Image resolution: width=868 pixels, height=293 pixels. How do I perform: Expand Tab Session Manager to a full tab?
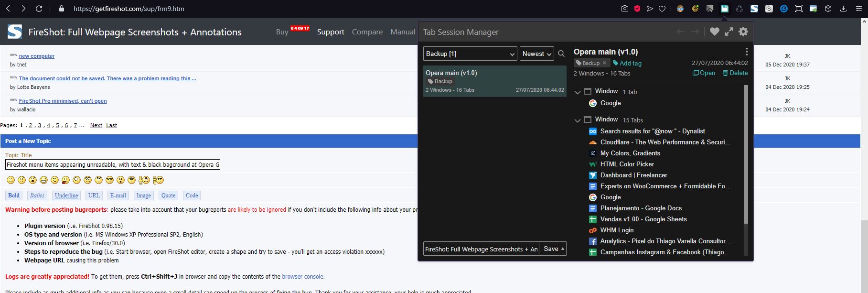pos(729,32)
